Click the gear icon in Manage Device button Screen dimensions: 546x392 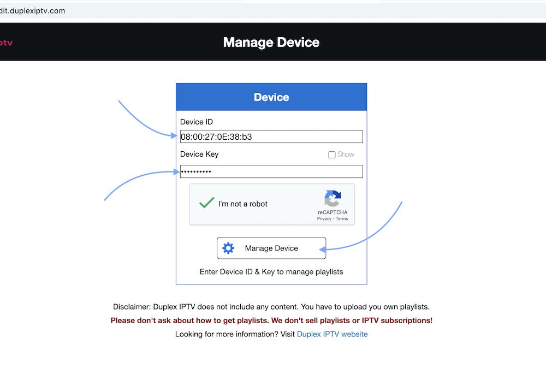(228, 248)
